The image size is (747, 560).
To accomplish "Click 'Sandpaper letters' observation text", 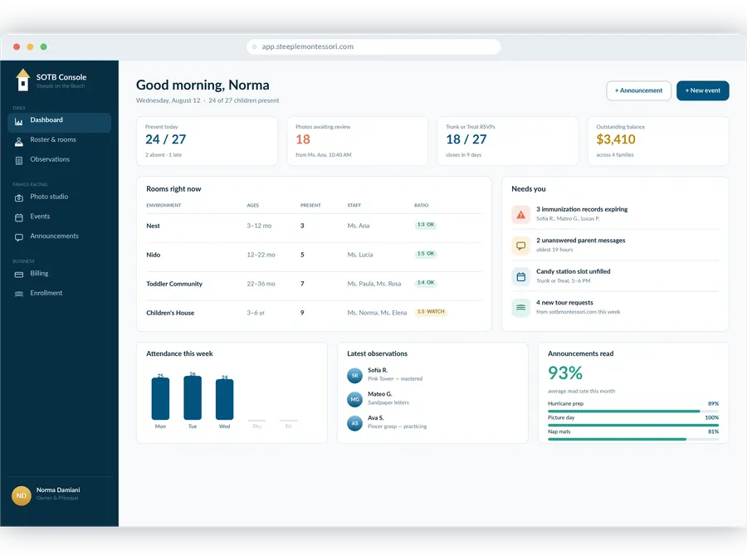I will click(x=388, y=403).
